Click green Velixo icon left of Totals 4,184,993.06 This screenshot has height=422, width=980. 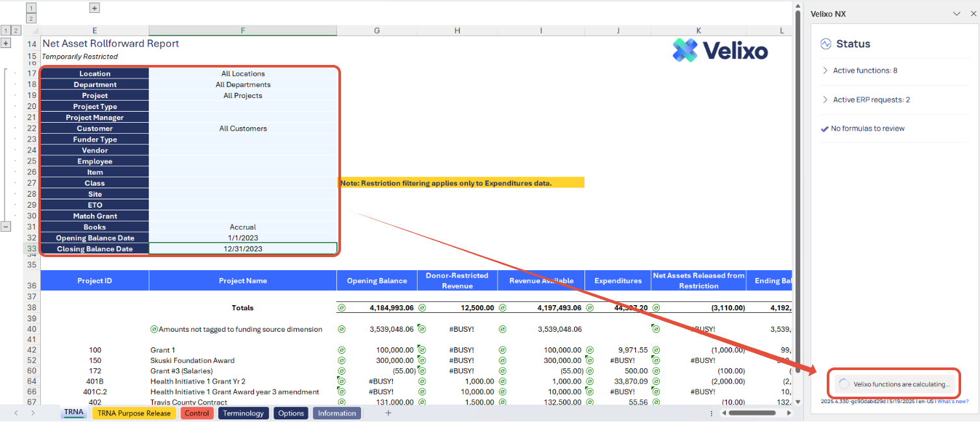(x=342, y=308)
